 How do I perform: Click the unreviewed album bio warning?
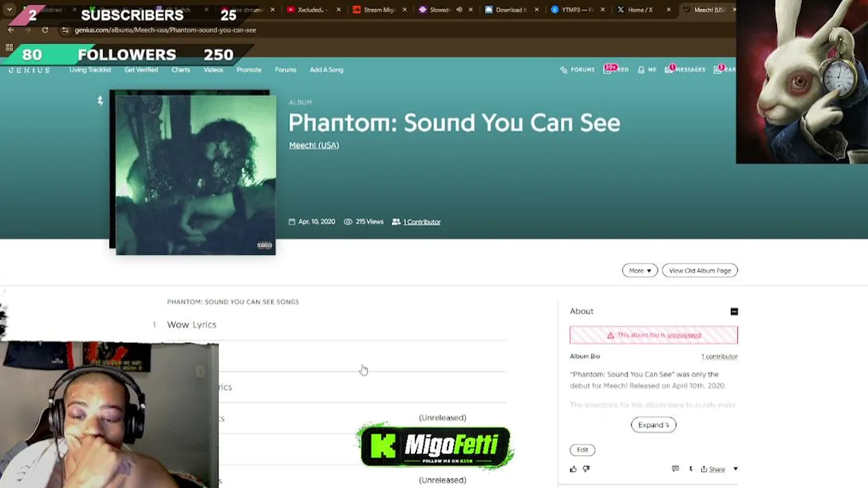point(654,335)
